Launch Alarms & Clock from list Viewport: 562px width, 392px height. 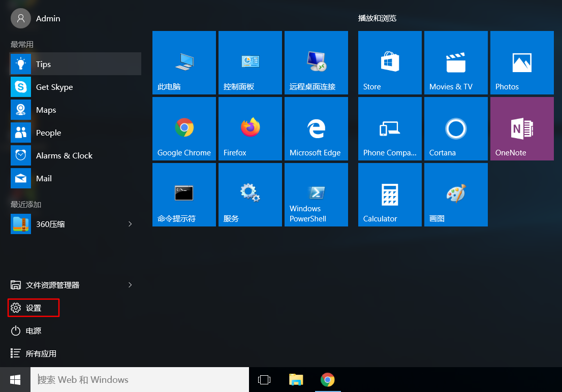tap(75, 155)
